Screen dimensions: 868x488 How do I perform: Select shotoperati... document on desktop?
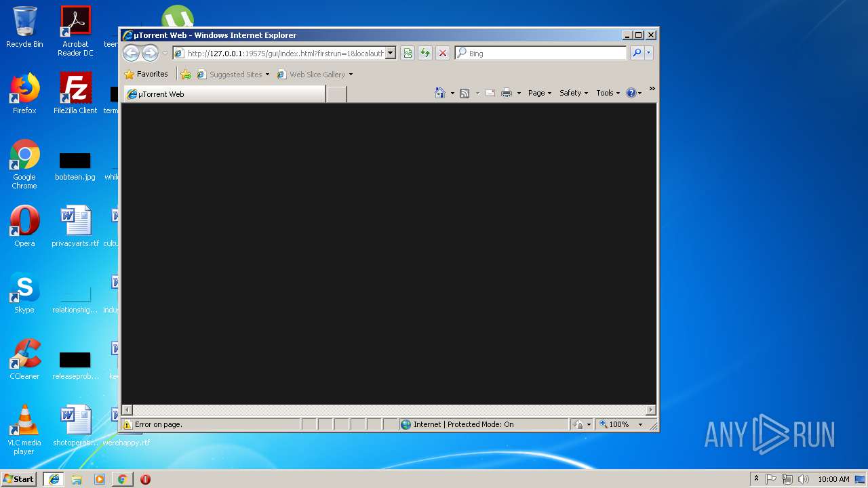click(75, 425)
